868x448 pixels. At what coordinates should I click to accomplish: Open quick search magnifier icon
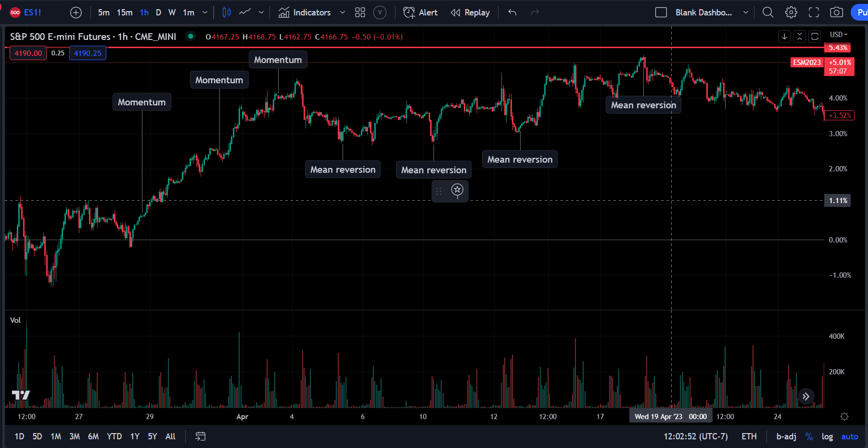(x=768, y=13)
